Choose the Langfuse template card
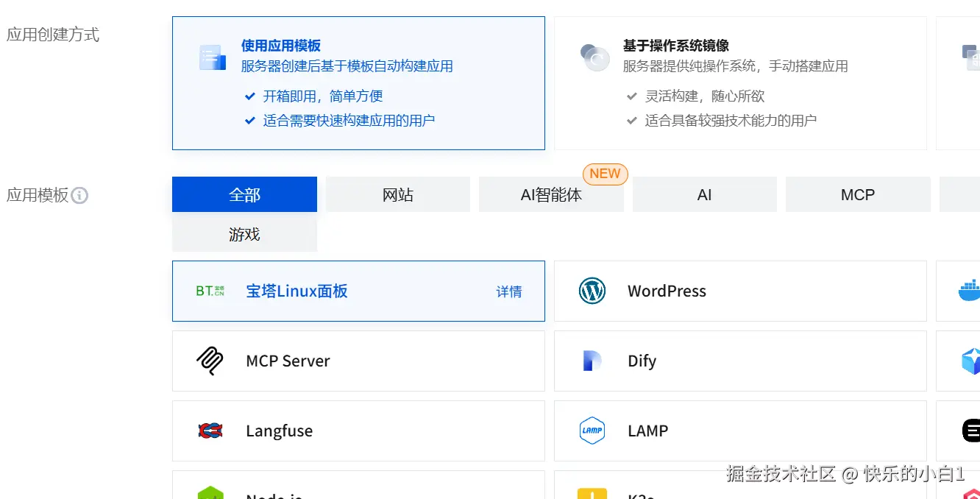Image resolution: width=980 pixels, height=499 pixels. 358,431
